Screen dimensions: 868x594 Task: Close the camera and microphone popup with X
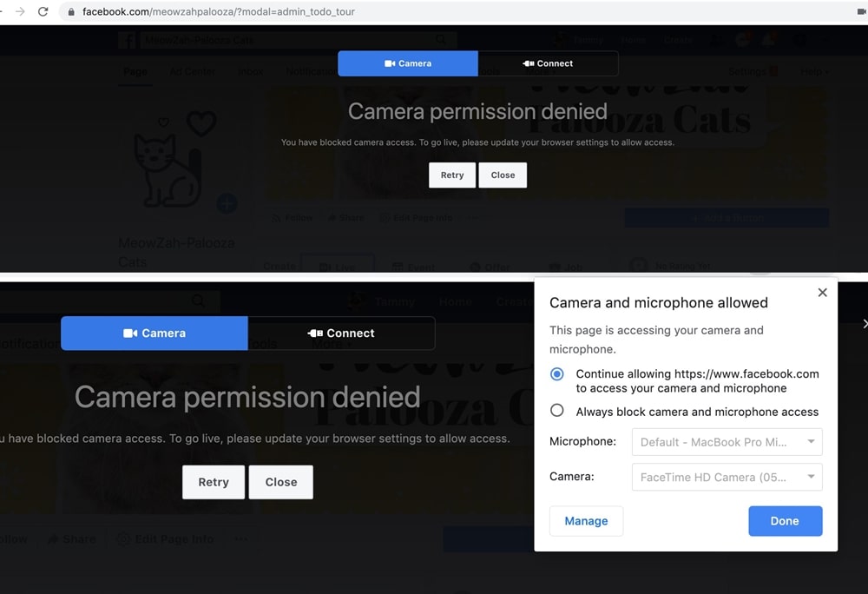[823, 293]
